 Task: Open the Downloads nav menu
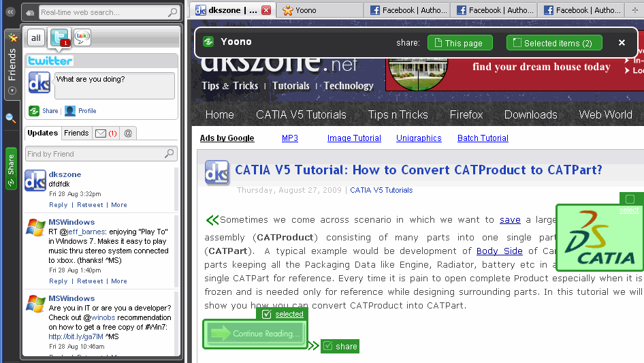click(530, 114)
